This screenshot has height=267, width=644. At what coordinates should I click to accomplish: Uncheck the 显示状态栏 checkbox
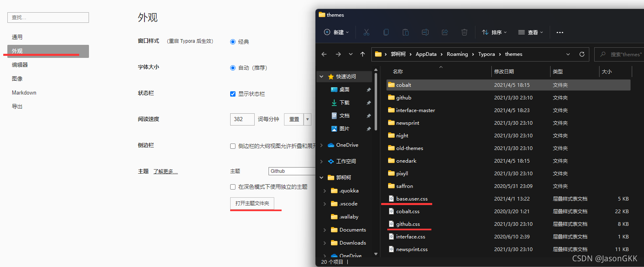[233, 94]
